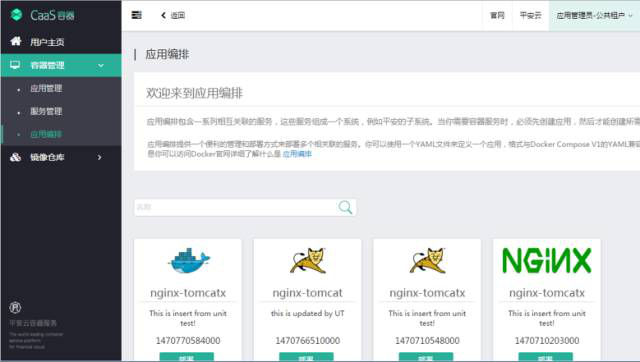640x362 pixels.
Task: Click the 镜像仓库 cubes icon
Action: 16,157
